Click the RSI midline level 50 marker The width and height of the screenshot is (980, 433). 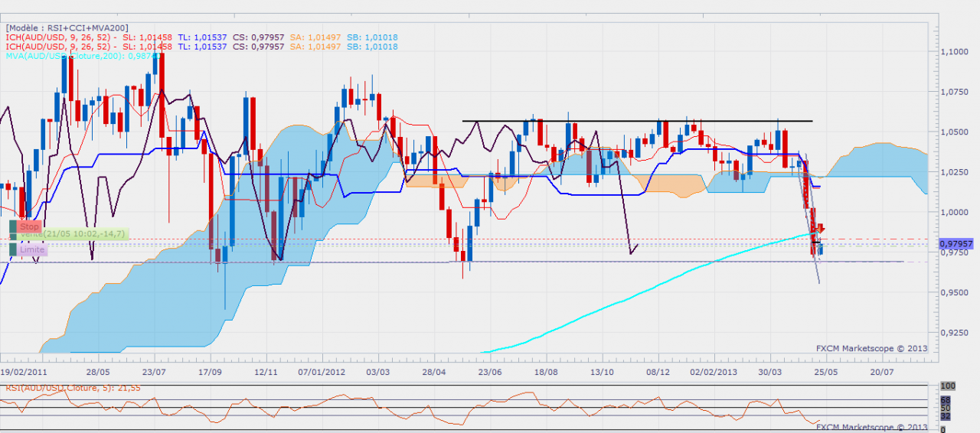(x=946, y=408)
